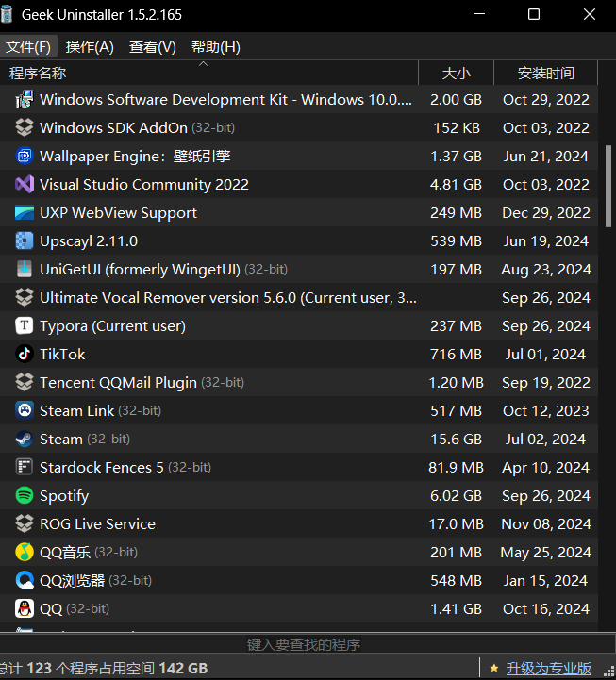This screenshot has height=680, width=616.
Task: Click the Nov 08, 2024 install date
Action: [x=546, y=523]
